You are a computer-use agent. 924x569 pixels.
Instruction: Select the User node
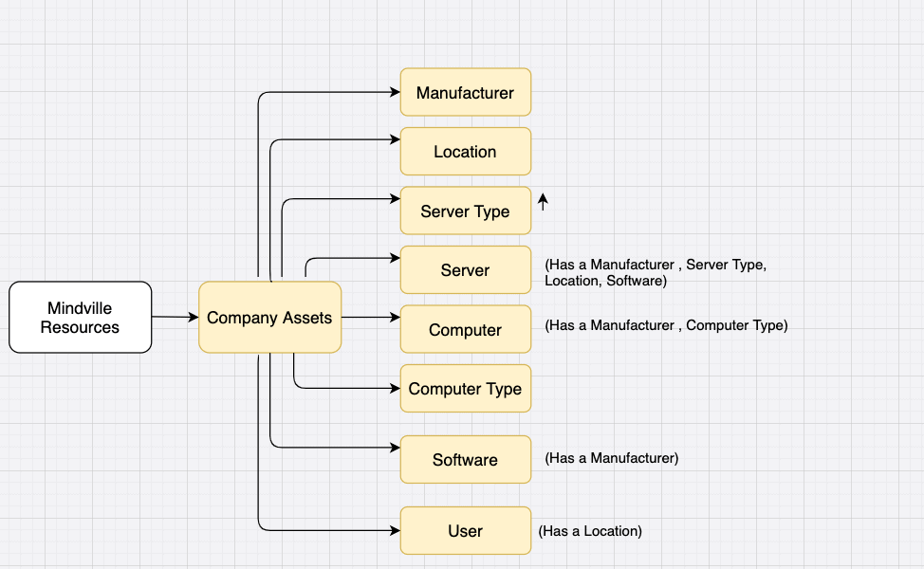[x=465, y=530]
